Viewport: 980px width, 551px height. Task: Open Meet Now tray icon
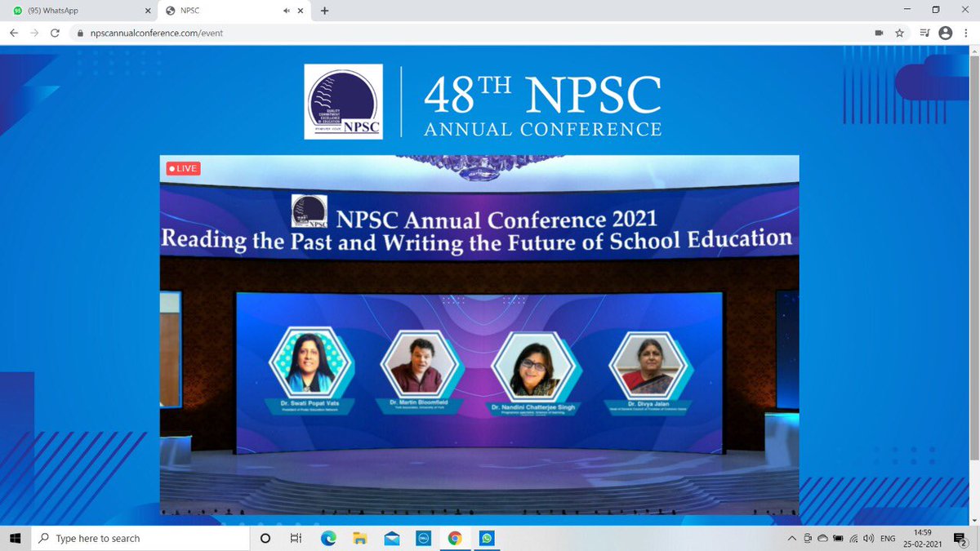coord(808,538)
